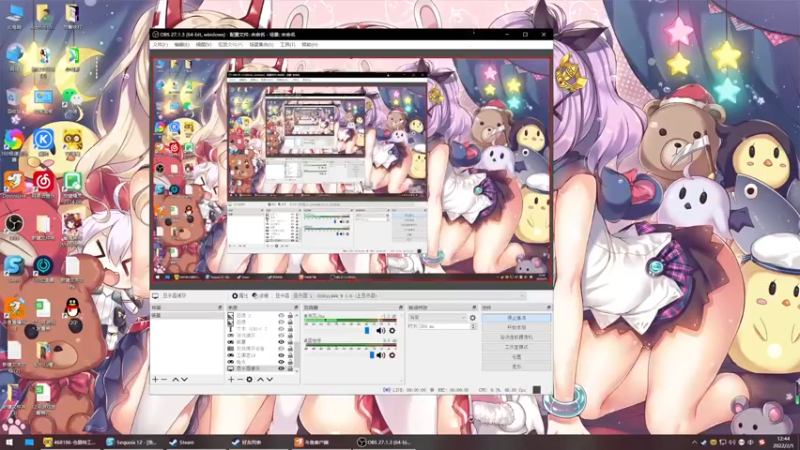This screenshot has height=450, width=800.
Task: Mute the 桌面音频 speaker icon
Action: pos(381,355)
